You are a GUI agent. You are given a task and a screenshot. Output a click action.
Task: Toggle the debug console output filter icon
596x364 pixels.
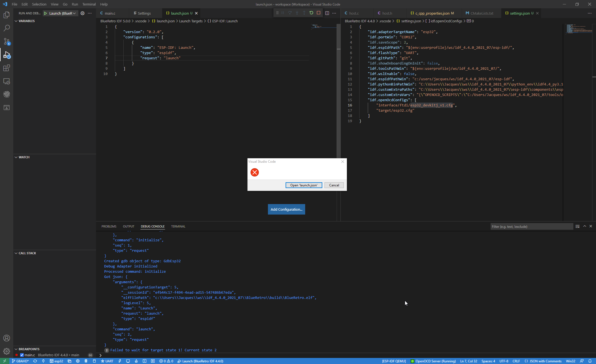pos(578,226)
